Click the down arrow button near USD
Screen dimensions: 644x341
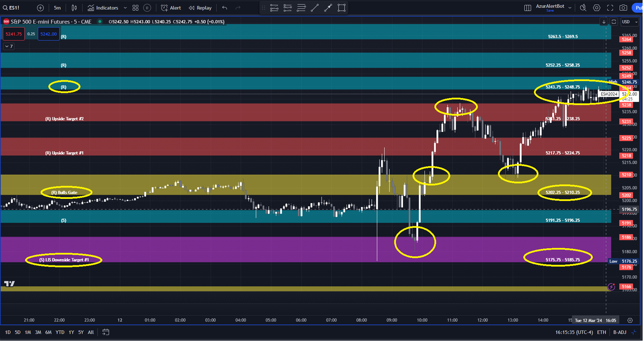[x=604, y=21]
